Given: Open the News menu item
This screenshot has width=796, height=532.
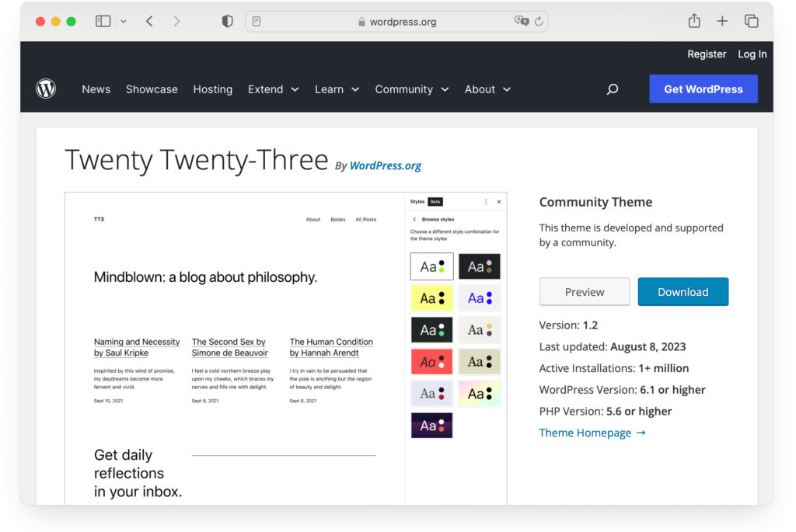Looking at the screenshot, I should (96, 89).
